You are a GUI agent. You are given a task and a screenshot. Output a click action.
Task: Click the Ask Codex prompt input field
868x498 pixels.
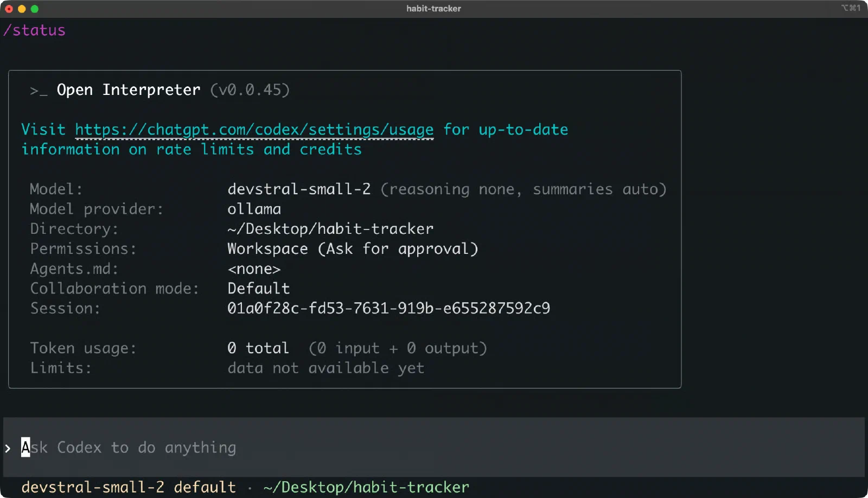[x=434, y=448]
